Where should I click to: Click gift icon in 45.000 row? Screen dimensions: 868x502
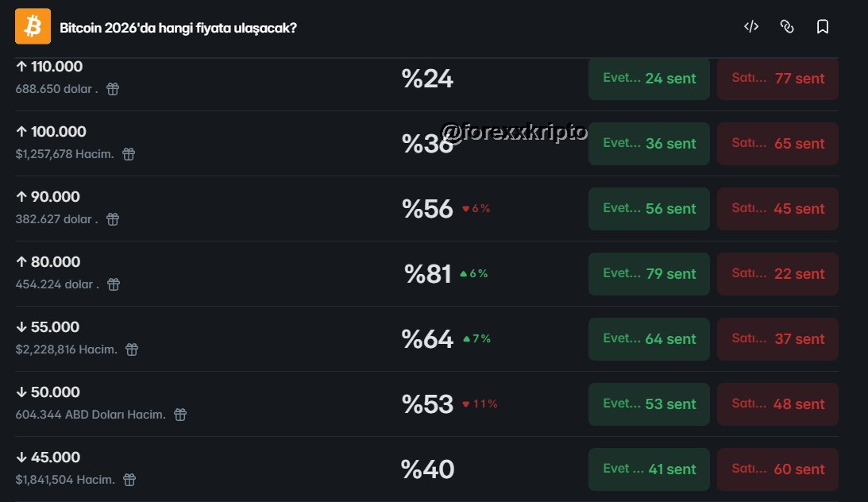click(129, 480)
